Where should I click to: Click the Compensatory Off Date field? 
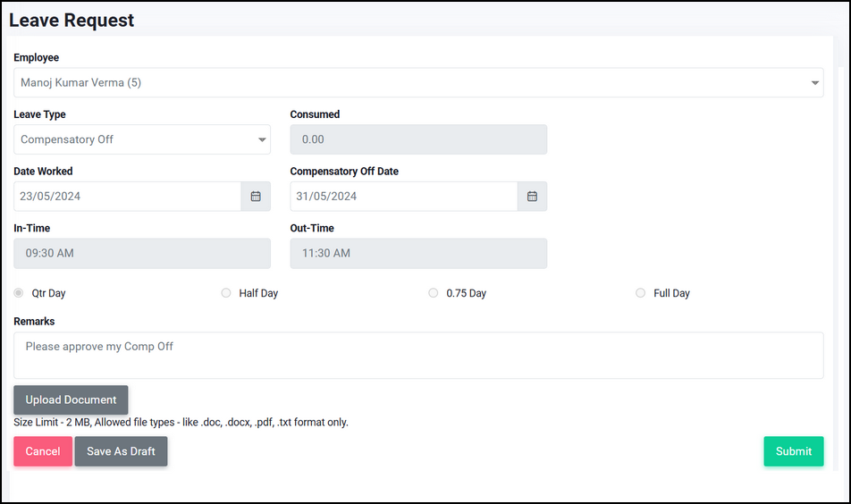coord(404,197)
